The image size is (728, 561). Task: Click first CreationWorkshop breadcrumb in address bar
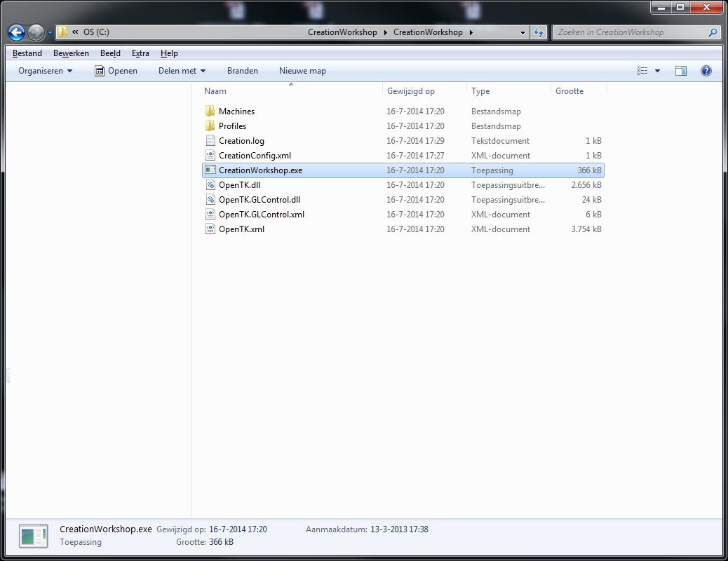[x=343, y=32]
